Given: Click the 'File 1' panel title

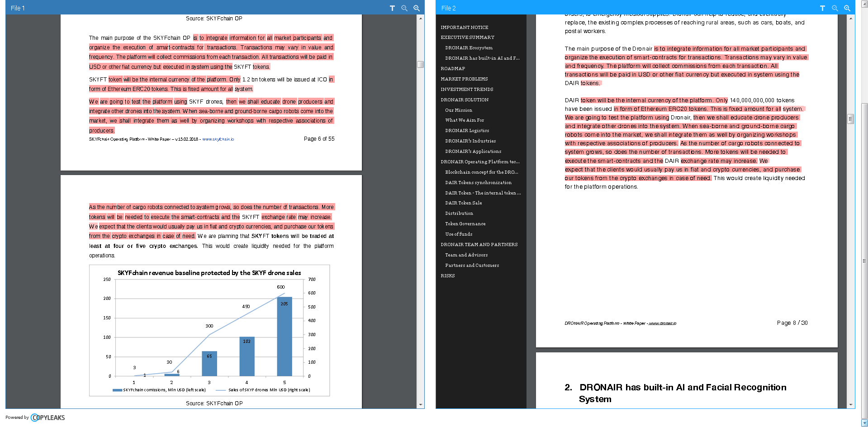Looking at the screenshot, I should (x=18, y=8).
